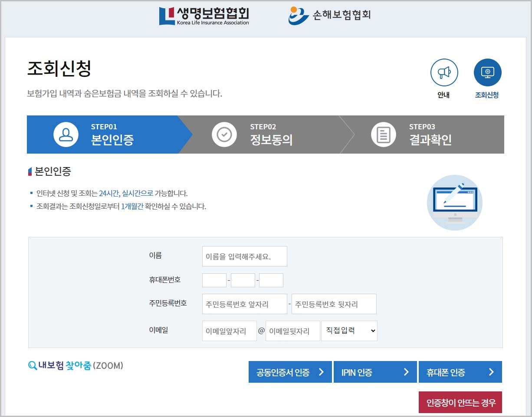Focus the 주민등록번호 뒷자리 field
This screenshot has height=417, width=532.
coord(334,304)
